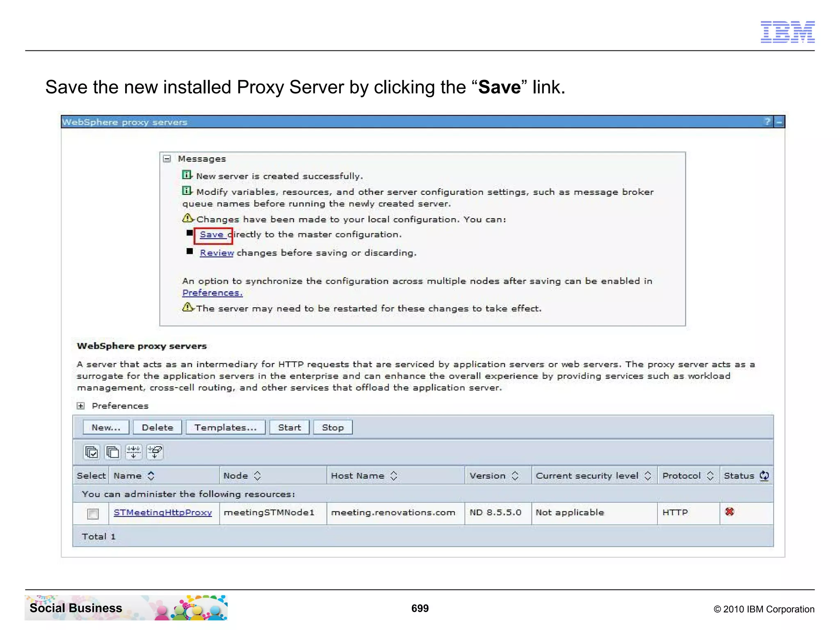Click the Stop button

pos(333,427)
